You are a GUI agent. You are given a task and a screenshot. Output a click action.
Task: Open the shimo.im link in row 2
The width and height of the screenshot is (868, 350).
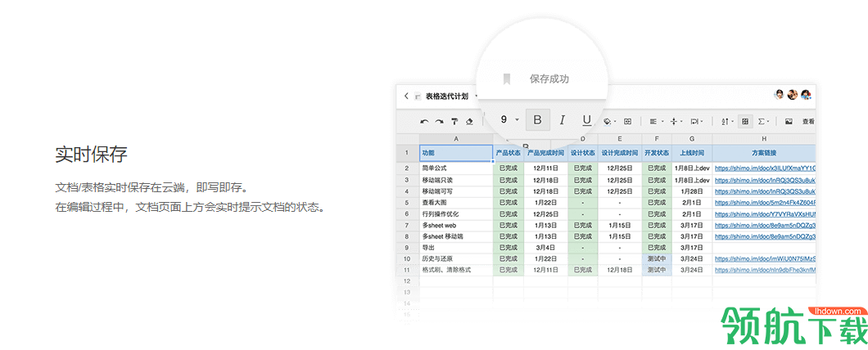tap(765, 168)
